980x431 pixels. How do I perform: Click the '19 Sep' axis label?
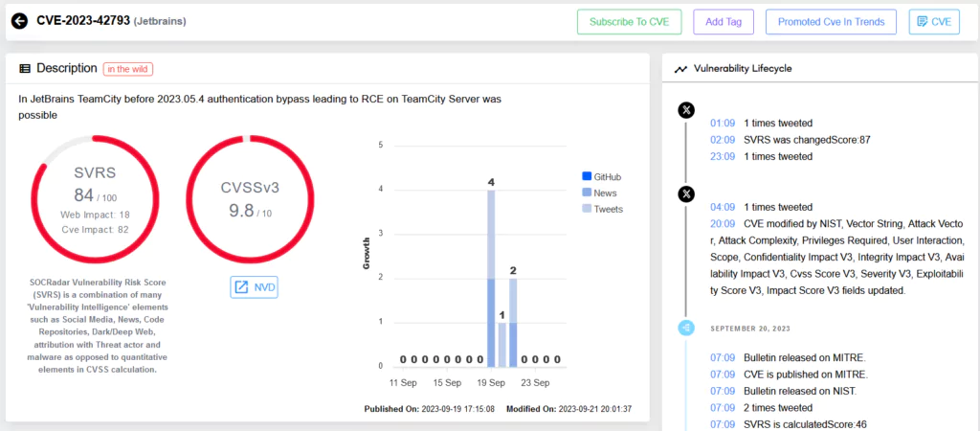pyautogui.click(x=491, y=383)
